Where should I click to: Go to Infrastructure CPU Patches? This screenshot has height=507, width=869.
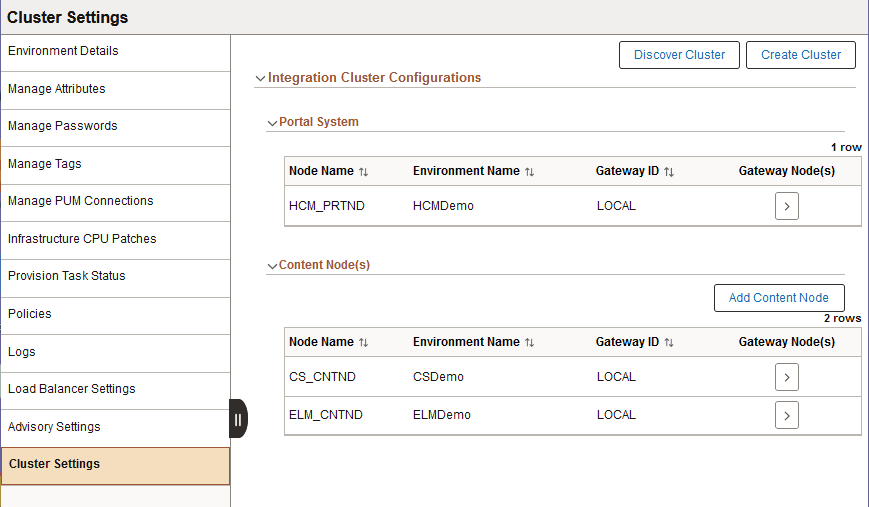(115, 239)
